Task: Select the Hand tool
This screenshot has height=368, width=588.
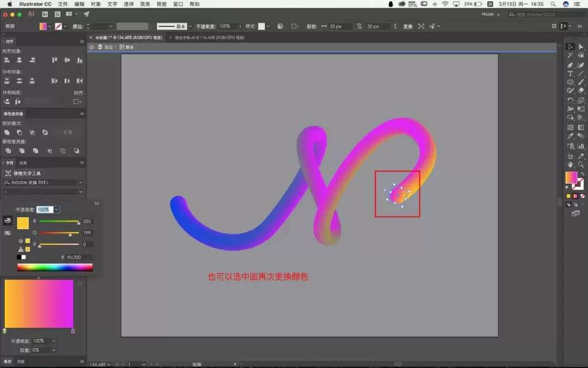Action: (x=570, y=165)
